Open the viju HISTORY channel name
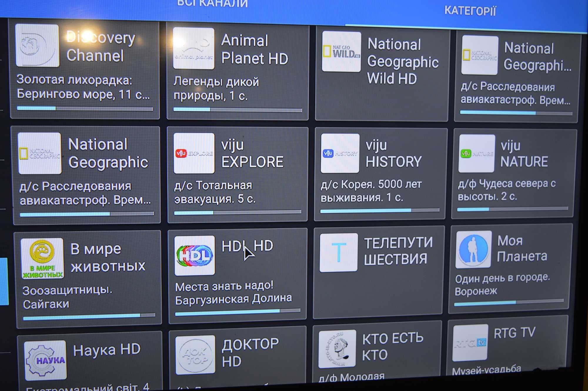The width and height of the screenshot is (588, 391). point(393,154)
